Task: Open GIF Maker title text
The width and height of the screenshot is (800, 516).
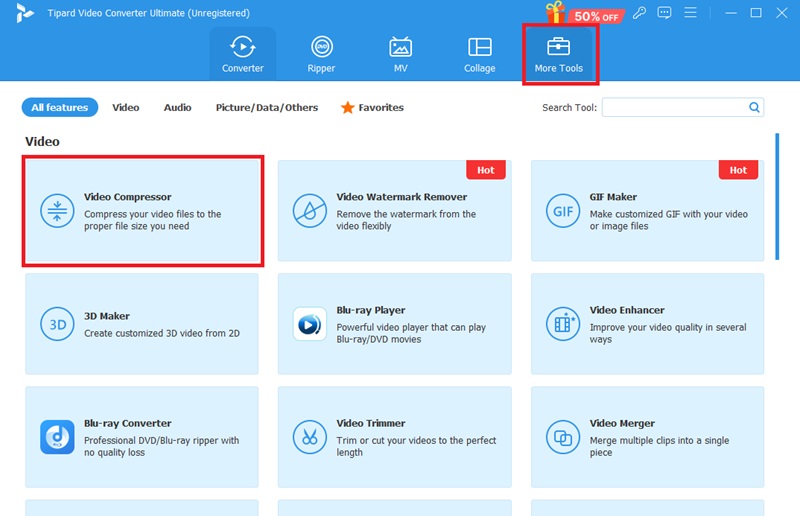Action: coord(613,197)
